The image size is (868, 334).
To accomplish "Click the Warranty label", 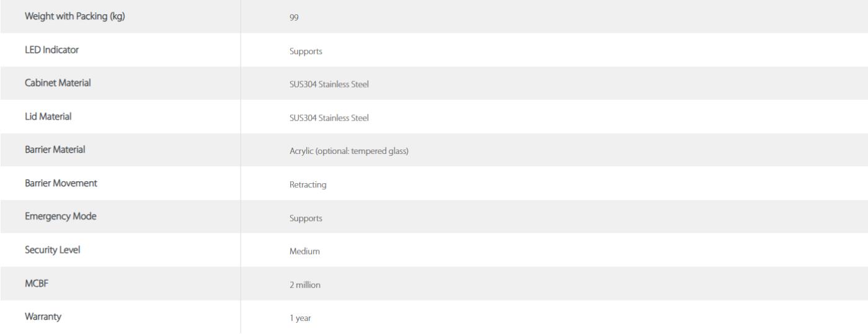I will point(43,317).
